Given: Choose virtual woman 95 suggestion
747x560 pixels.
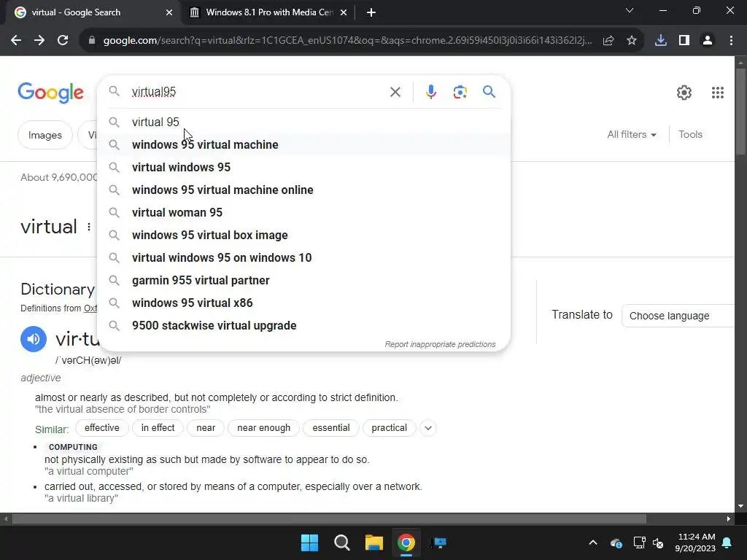Looking at the screenshot, I should [x=304, y=212].
